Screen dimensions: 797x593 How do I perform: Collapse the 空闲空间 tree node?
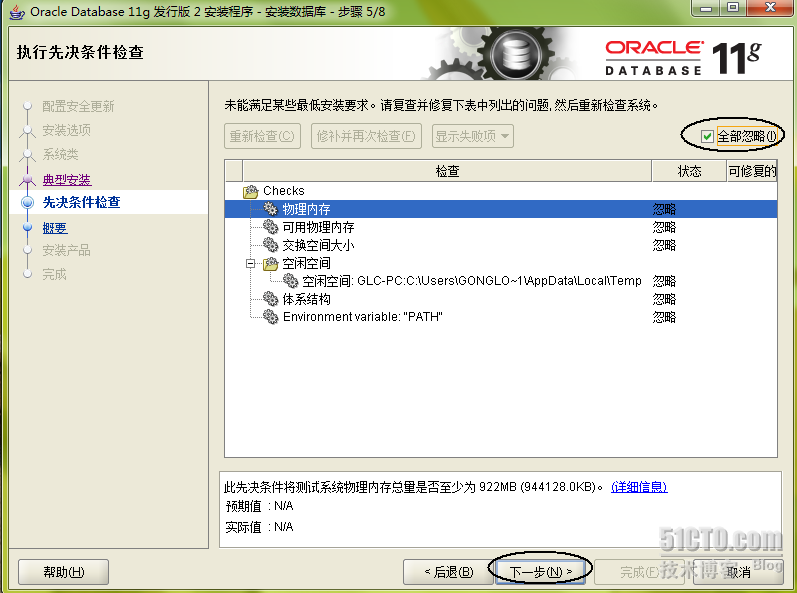point(250,263)
